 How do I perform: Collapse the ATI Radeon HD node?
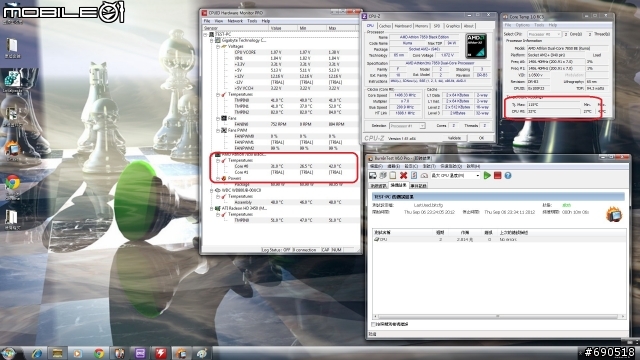pyautogui.click(x=212, y=209)
